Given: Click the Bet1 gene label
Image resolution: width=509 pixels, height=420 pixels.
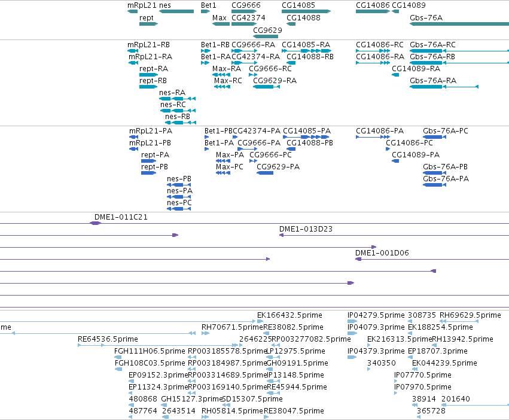Looking at the screenshot, I should coord(208,5).
